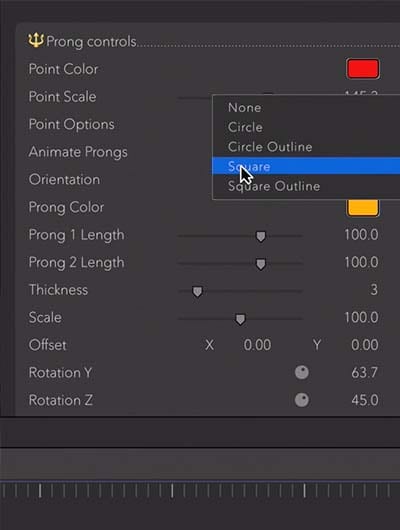The width and height of the screenshot is (400, 530).
Task: Click the Rotation Z dial knob
Action: (x=302, y=400)
